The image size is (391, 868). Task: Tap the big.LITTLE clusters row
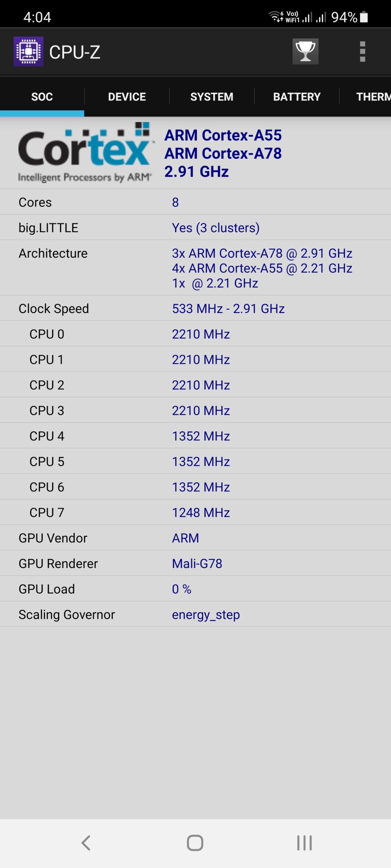point(195,228)
